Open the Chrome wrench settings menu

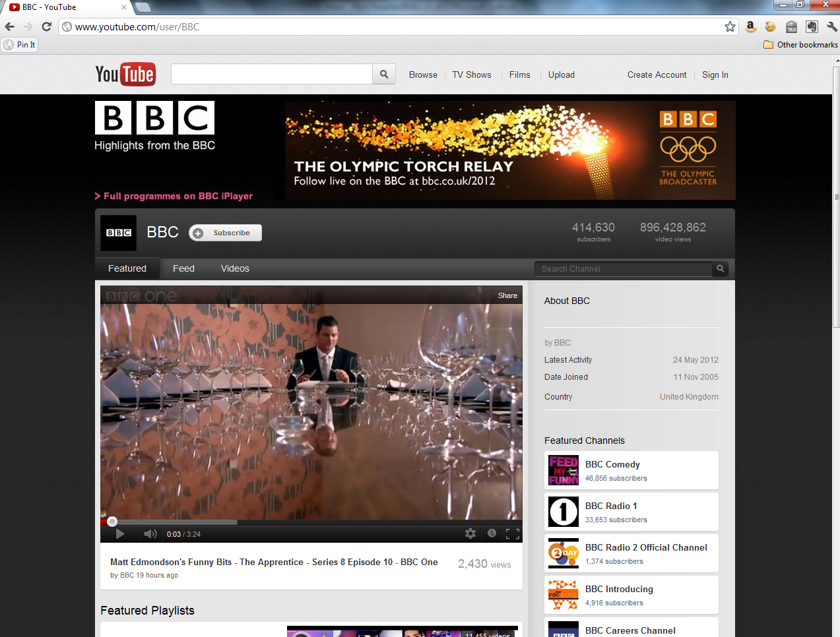831,26
